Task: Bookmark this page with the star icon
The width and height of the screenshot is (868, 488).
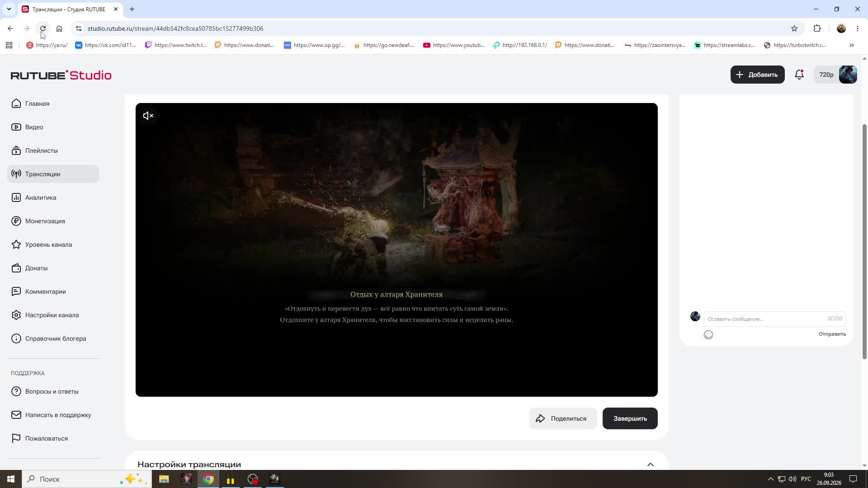Action: (x=794, y=28)
